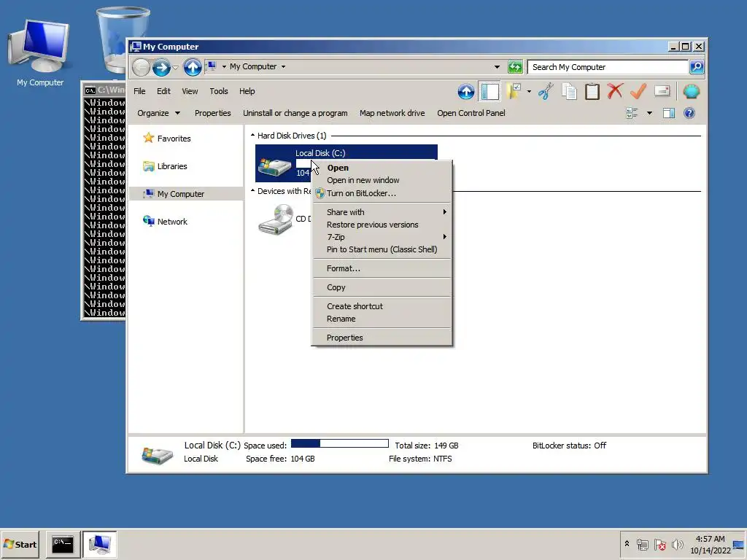
Task: Click the Forward navigation arrow
Action: (161, 67)
